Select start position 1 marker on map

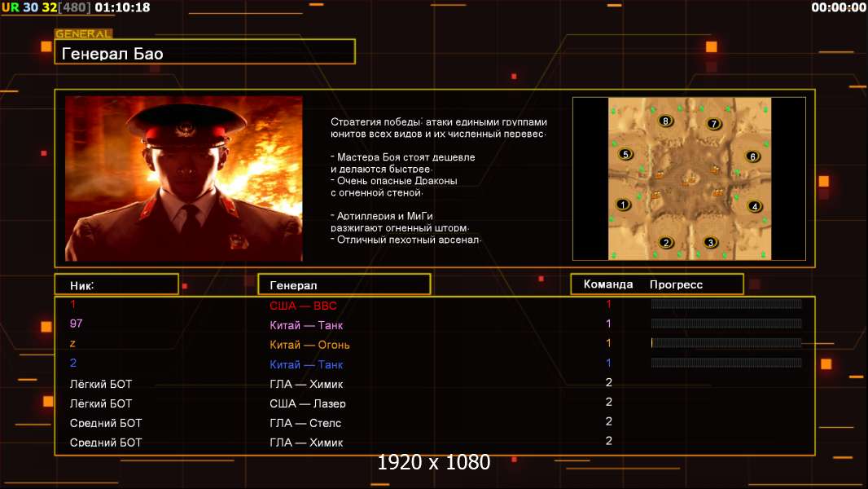(x=624, y=205)
